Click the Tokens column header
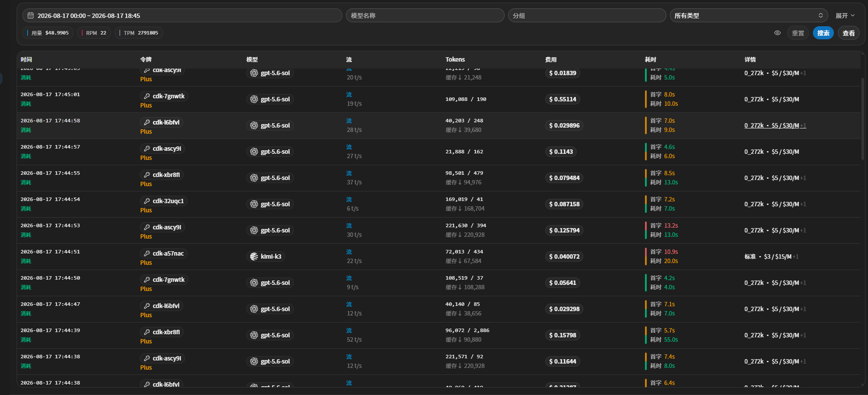868x395 pixels. [455, 59]
